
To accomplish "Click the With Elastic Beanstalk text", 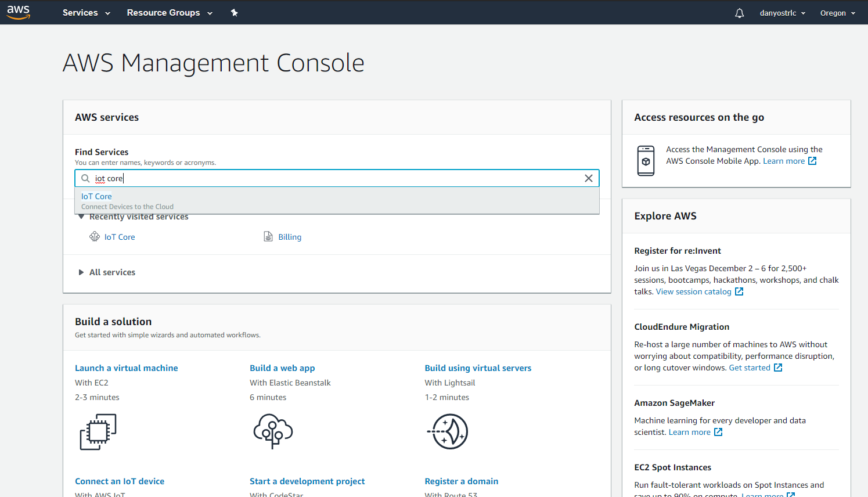I will (290, 383).
